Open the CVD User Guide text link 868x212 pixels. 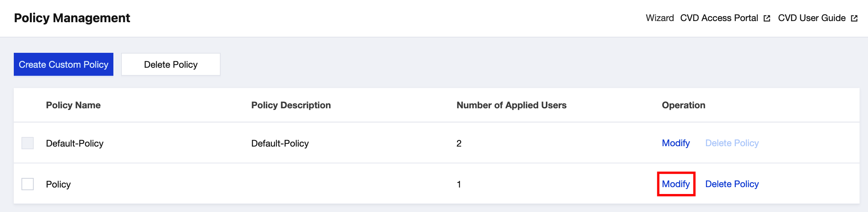click(811, 18)
